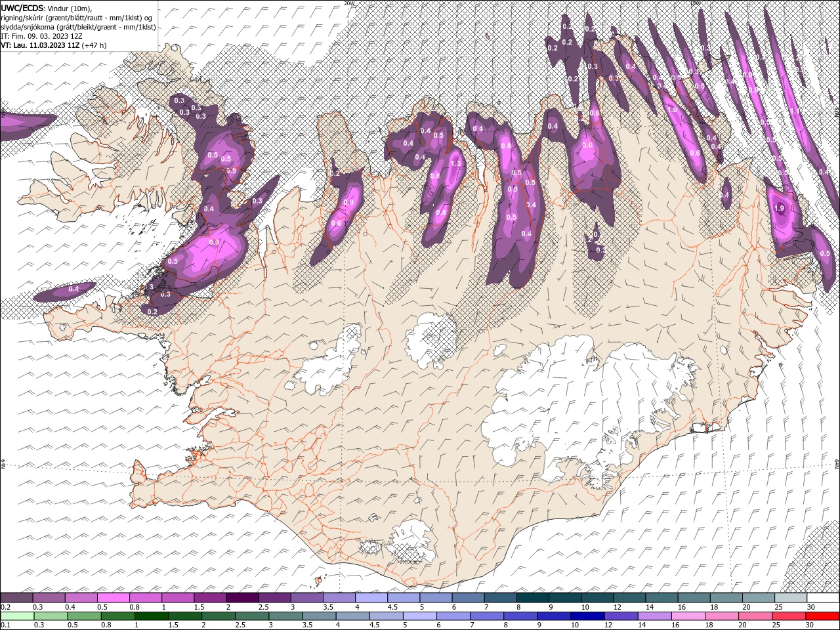Pick top-row legend swatch between 12 and 14

[x=629, y=598]
